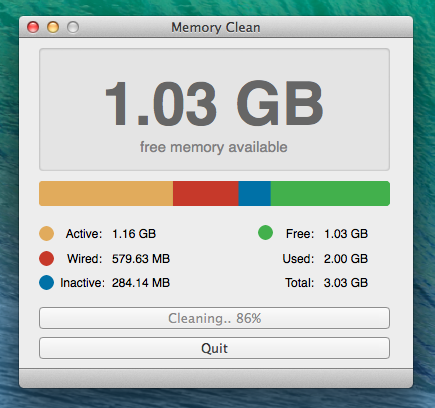Viewport: 435px width, 408px height.
Task: Click the red Wired segment in memory bar
Action: 206,193
